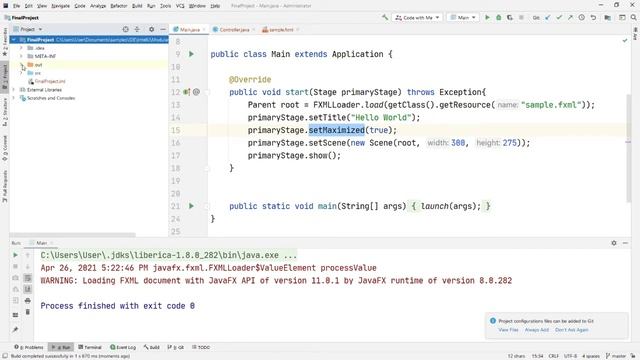Open the Terminal tool window tab

point(90,347)
